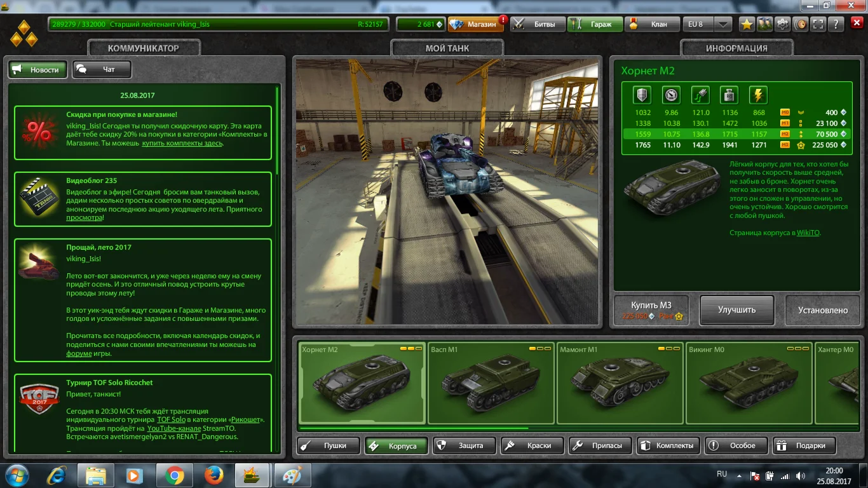Click the speedometer speed stat icon
The height and width of the screenshot is (488, 868).
pyautogui.click(x=671, y=95)
